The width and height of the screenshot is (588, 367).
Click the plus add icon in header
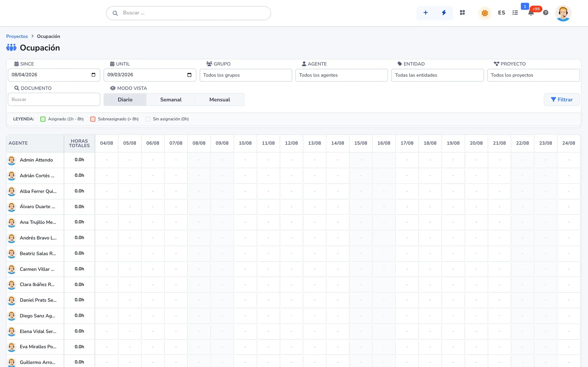pos(425,13)
